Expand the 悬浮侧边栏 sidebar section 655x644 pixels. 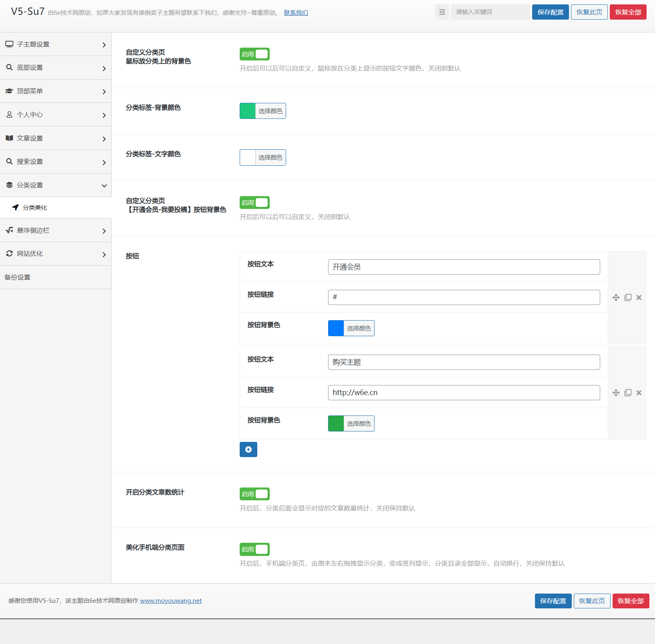click(56, 231)
